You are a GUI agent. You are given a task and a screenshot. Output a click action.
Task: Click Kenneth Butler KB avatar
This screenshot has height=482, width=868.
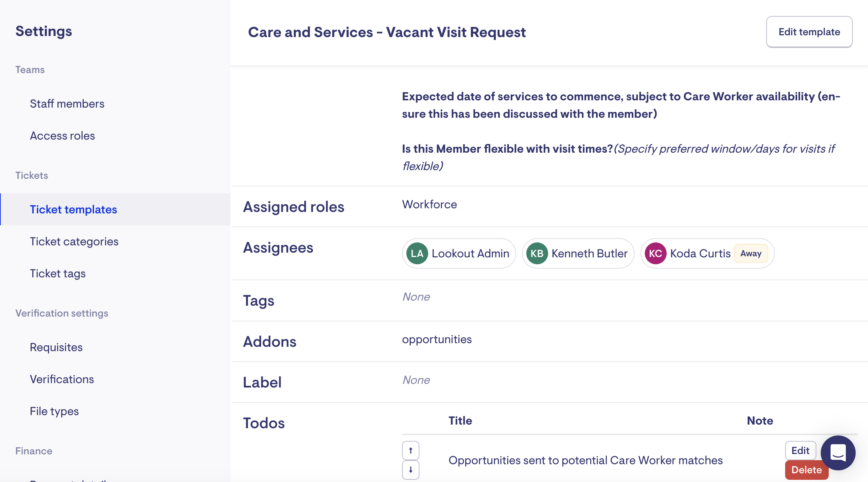(537, 253)
